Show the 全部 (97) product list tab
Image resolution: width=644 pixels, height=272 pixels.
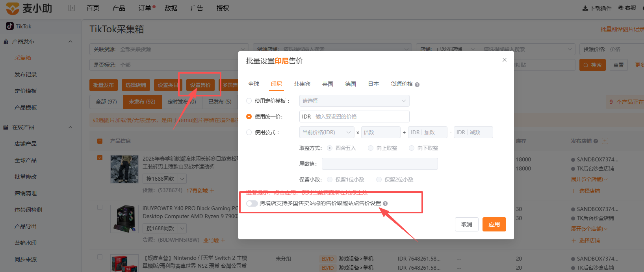[x=106, y=102]
